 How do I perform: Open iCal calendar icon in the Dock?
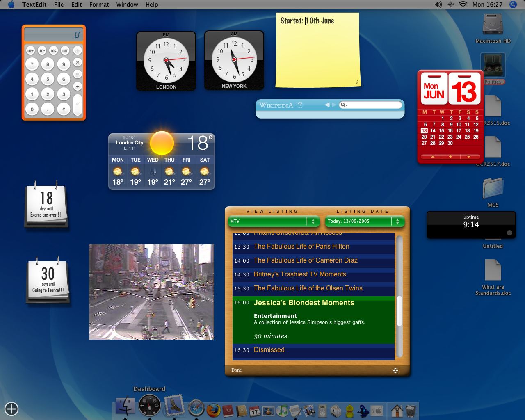point(255,411)
